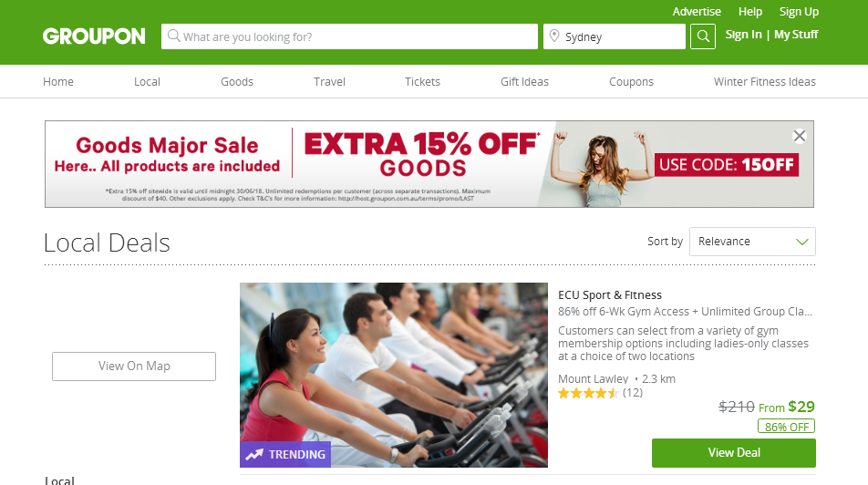Go to the Coupons tab
868x485 pixels.
pyautogui.click(x=631, y=81)
